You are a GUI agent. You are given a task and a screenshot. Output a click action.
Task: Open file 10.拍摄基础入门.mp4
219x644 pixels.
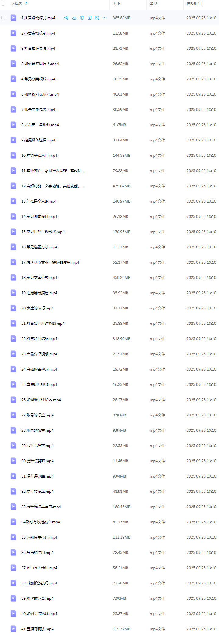[x=39, y=155]
